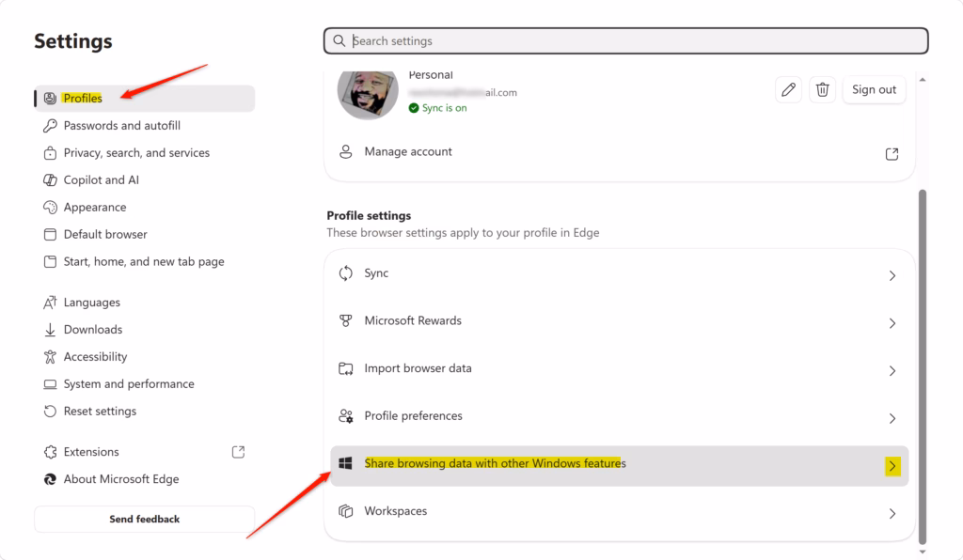The image size is (963, 560).
Task: Open Default browser settings
Action: [144, 234]
